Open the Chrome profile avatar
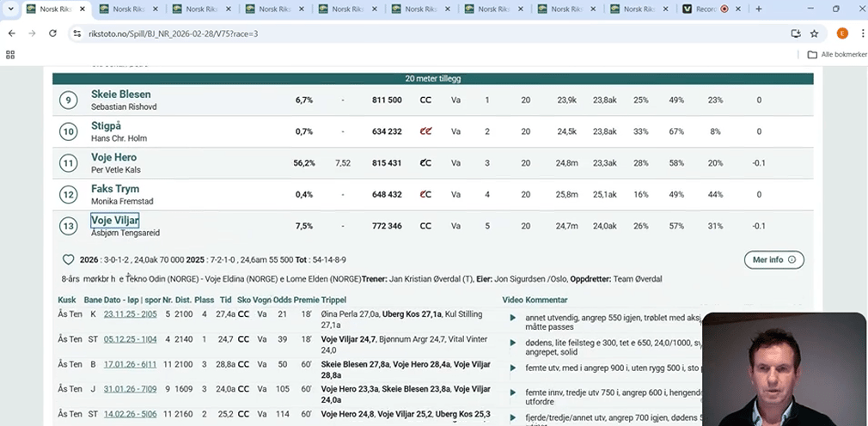868x426 pixels. [842, 33]
